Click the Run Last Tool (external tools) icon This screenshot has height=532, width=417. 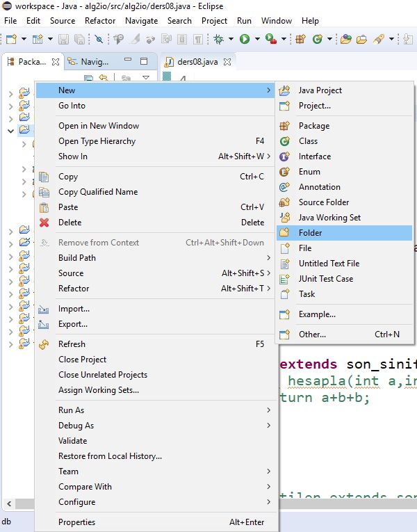pyautogui.click(x=270, y=40)
